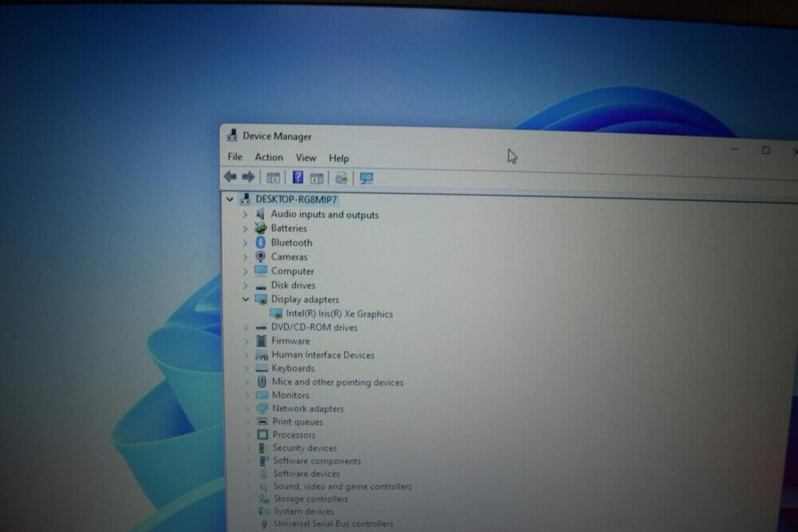Click the Batteries category icon

click(x=261, y=228)
